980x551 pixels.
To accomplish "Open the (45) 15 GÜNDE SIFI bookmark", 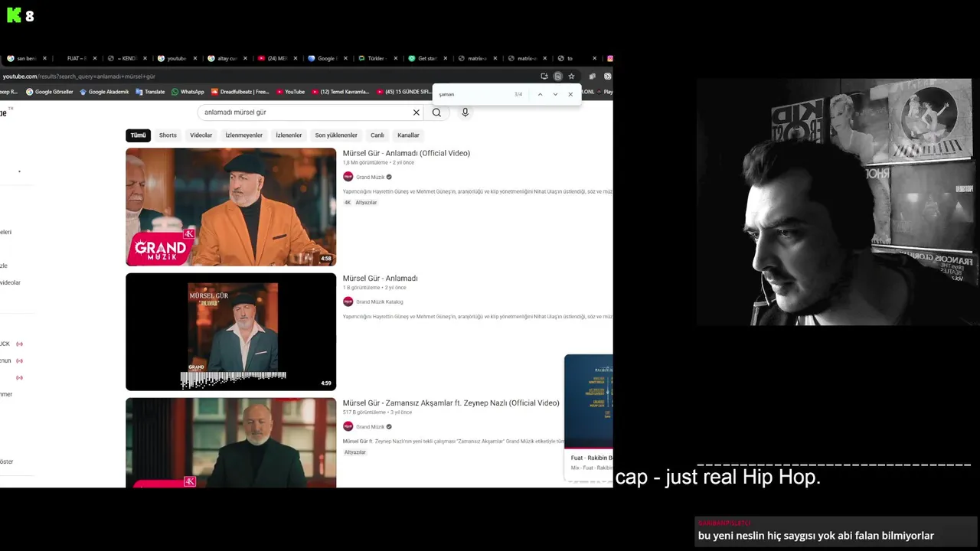I will coord(405,92).
